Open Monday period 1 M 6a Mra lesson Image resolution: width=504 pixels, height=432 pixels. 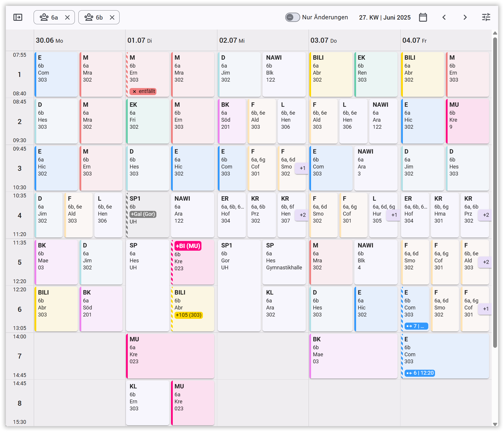(101, 74)
